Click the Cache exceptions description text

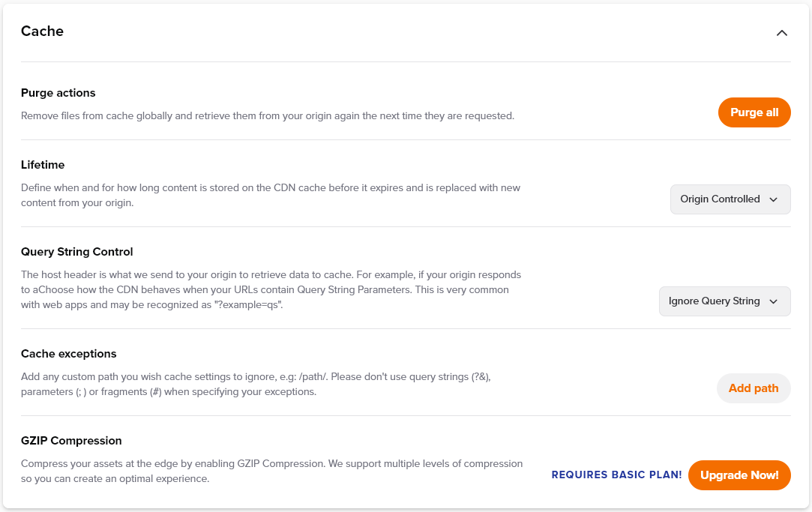(x=256, y=384)
